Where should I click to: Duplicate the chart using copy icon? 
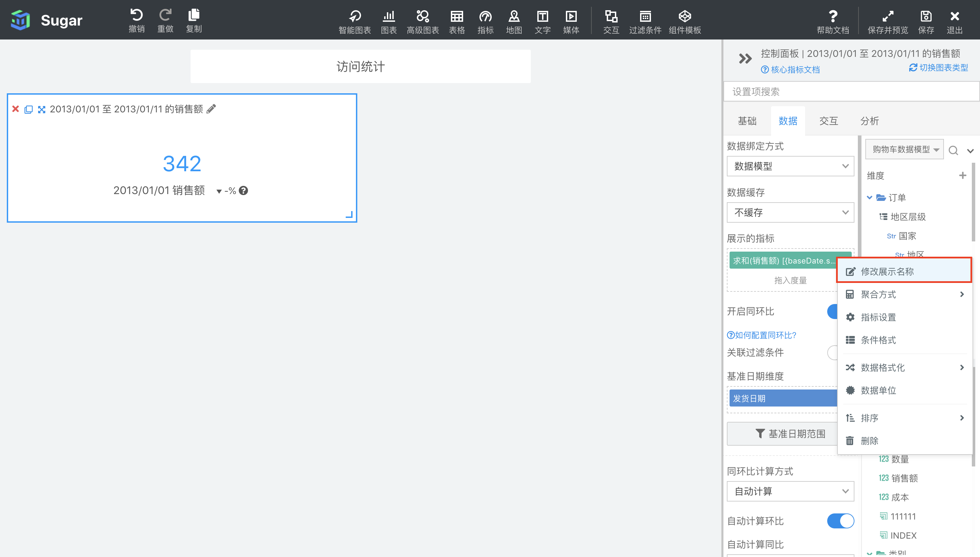[x=29, y=109]
